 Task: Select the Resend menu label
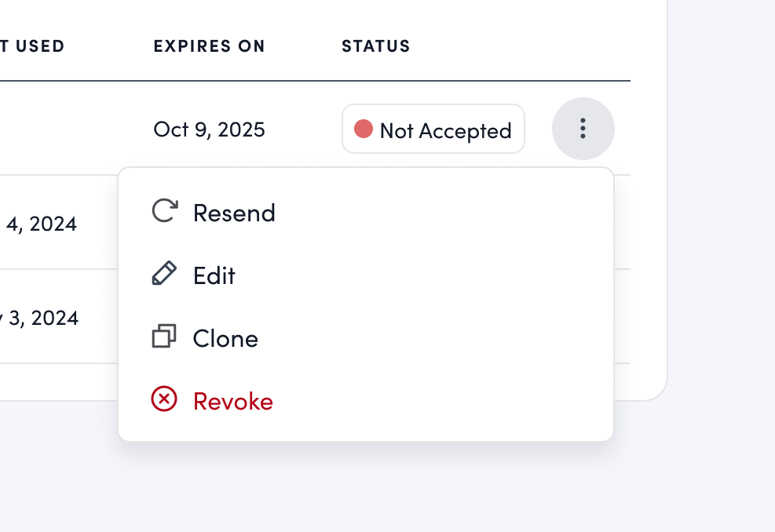pyautogui.click(x=234, y=213)
